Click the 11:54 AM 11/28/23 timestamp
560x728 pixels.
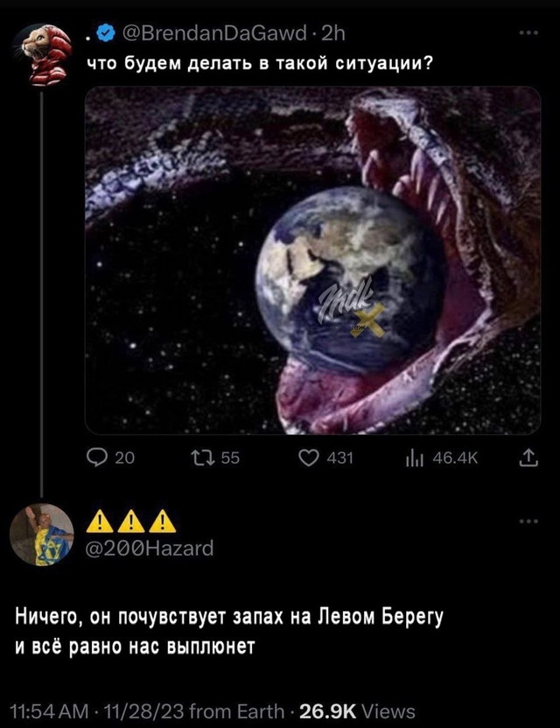(x=96, y=711)
